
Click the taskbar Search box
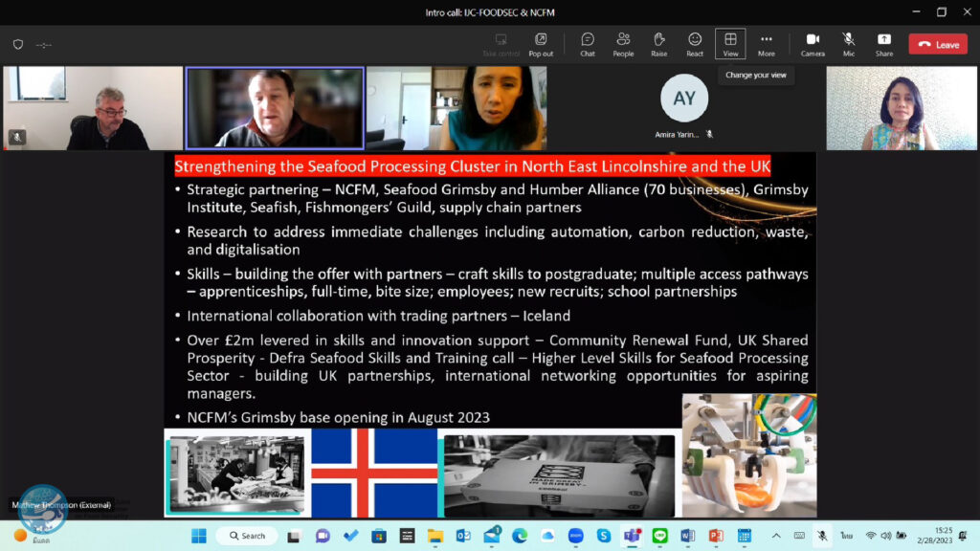[x=247, y=536]
